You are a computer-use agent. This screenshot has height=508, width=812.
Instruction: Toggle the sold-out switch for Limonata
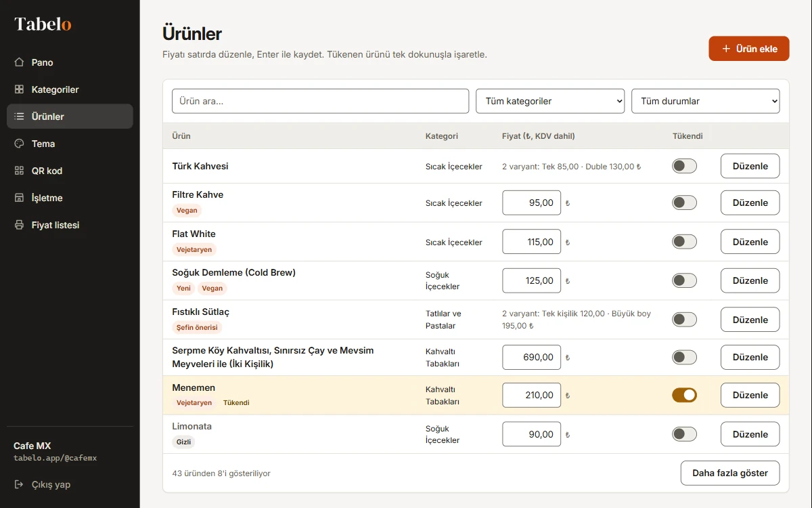click(684, 434)
